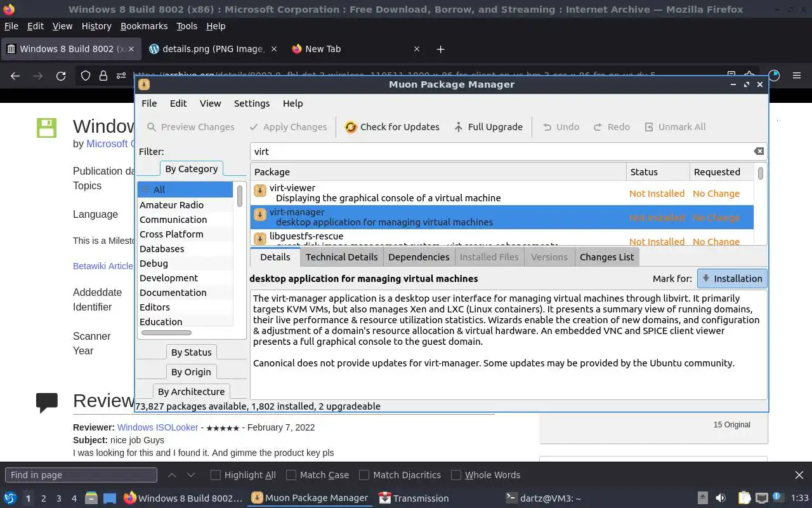Click Check for Updates button
The width and height of the screenshot is (812, 508).
tap(392, 127)
